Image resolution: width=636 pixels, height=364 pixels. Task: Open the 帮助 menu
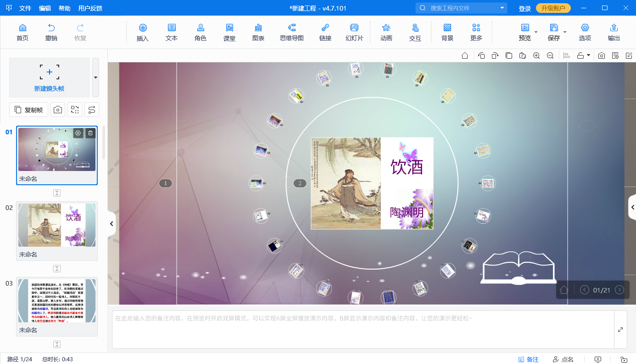(x=65, y=8)
